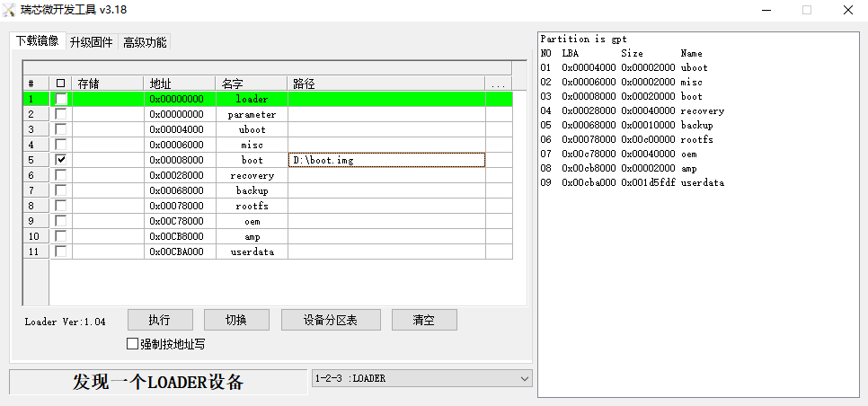Enable the 强制按地址写 checkbox
This screenshot has height=406, width=868.
[x=133, y=344]
